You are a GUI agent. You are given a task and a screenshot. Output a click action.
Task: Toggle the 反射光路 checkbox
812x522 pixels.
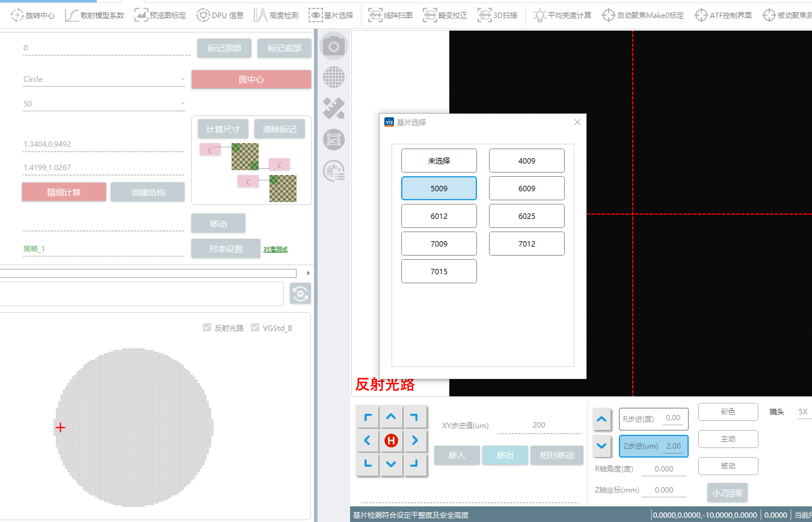click(x=208, y=328)
